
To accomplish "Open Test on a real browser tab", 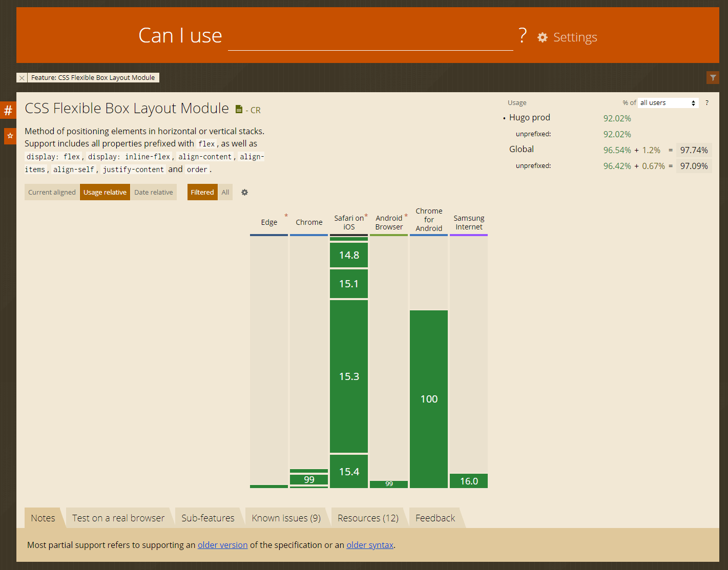I will click(118, 518).
